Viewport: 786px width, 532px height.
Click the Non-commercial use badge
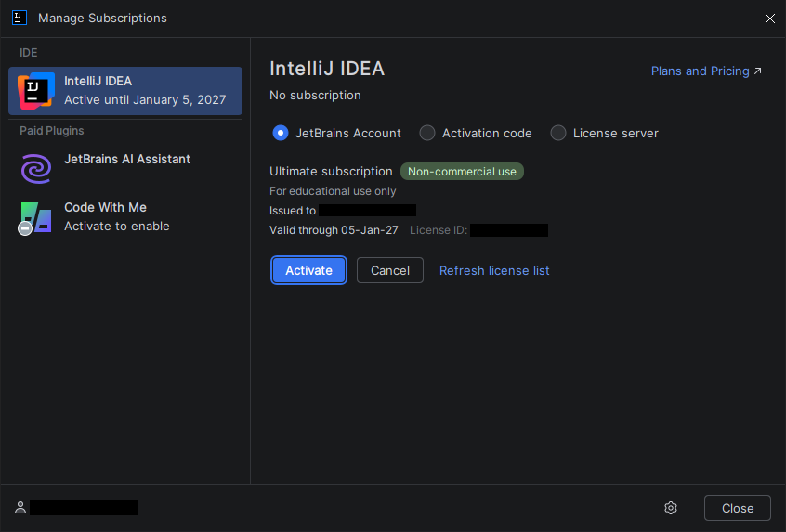coord(462,172)
